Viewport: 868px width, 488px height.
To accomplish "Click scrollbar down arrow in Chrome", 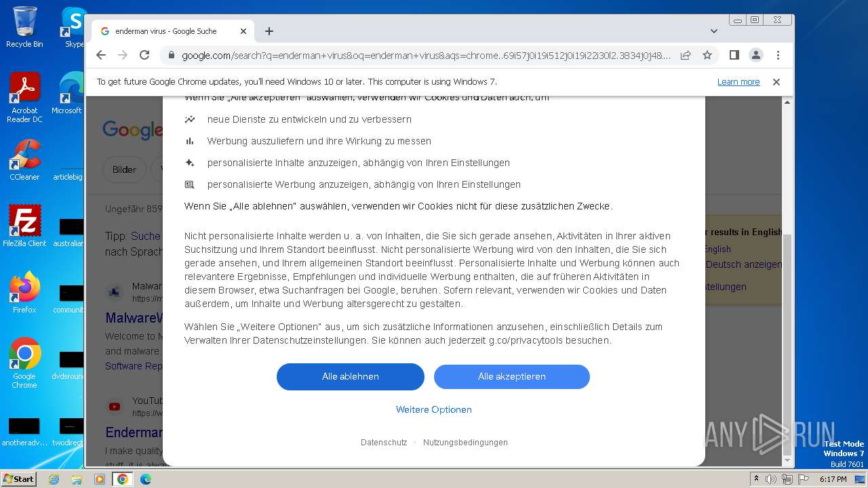I will (787, 461).
